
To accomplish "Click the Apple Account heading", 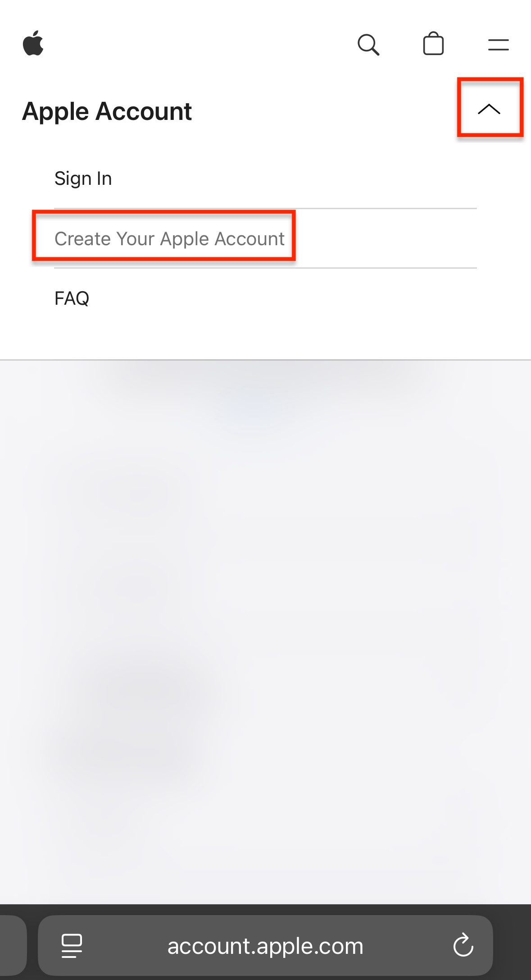I will tap(107, 111).
